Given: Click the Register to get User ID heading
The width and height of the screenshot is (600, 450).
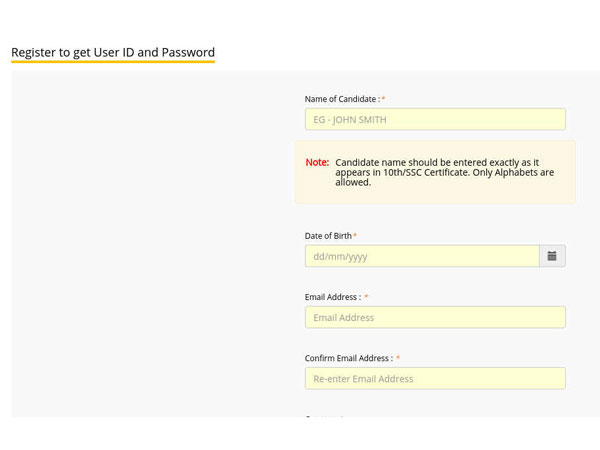Looking at the screenshot, I should tap(113, 52).
